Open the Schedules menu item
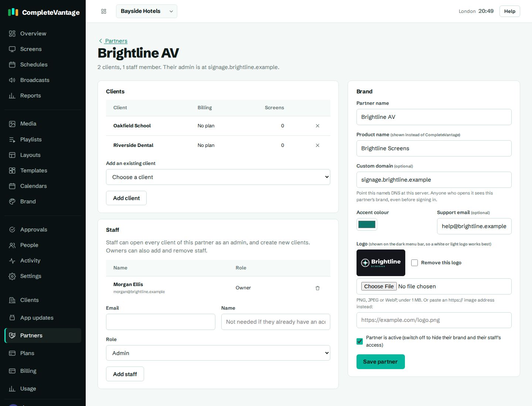Viewport: 532px width, 406px height. click(x=43, y=65)
